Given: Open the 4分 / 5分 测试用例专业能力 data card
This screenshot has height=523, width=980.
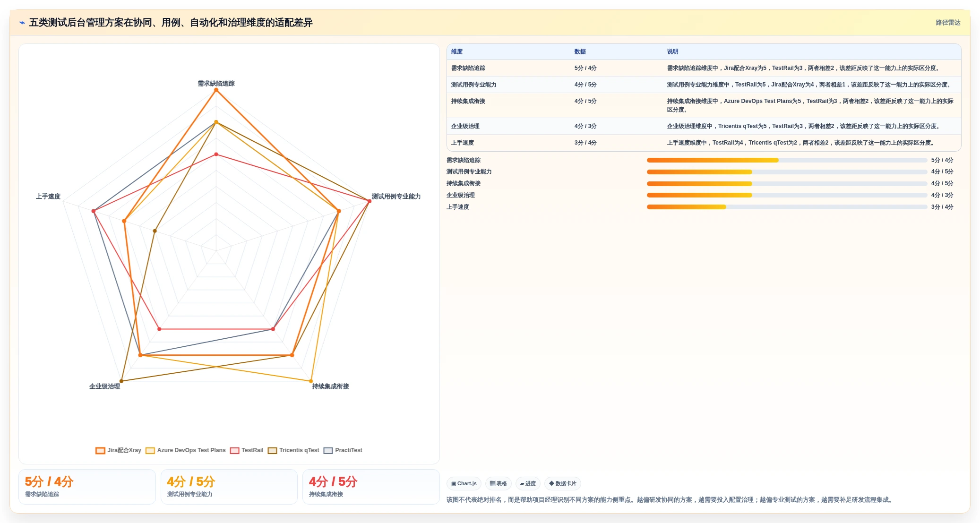Looking at the screenshot, I should (x=229, y=487).
